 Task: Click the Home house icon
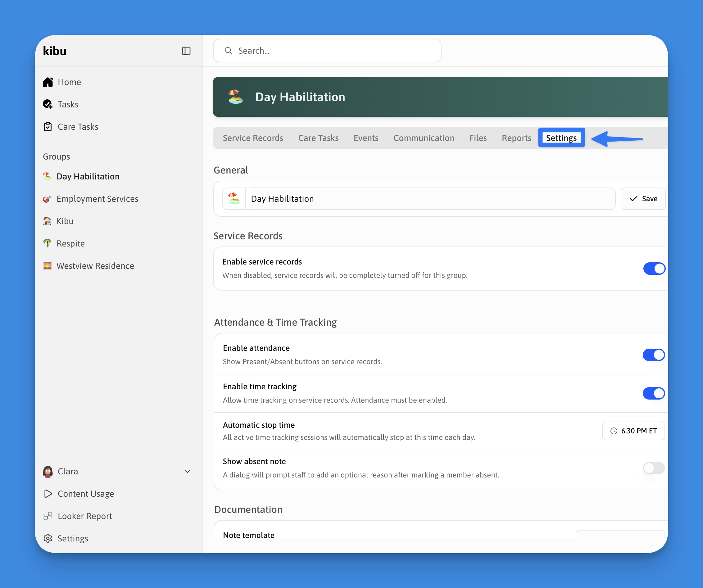[48, 82]
